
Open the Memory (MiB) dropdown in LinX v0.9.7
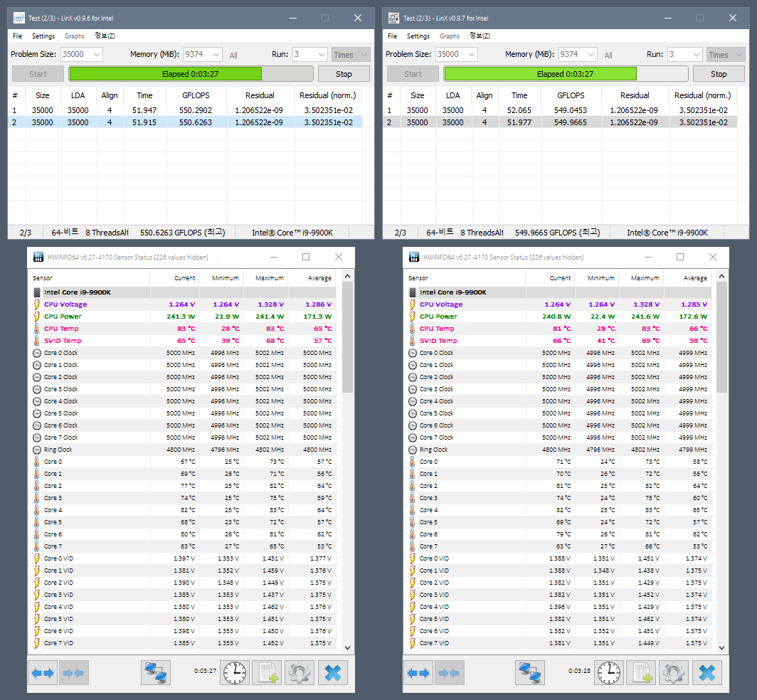click(x=591, y=55)
